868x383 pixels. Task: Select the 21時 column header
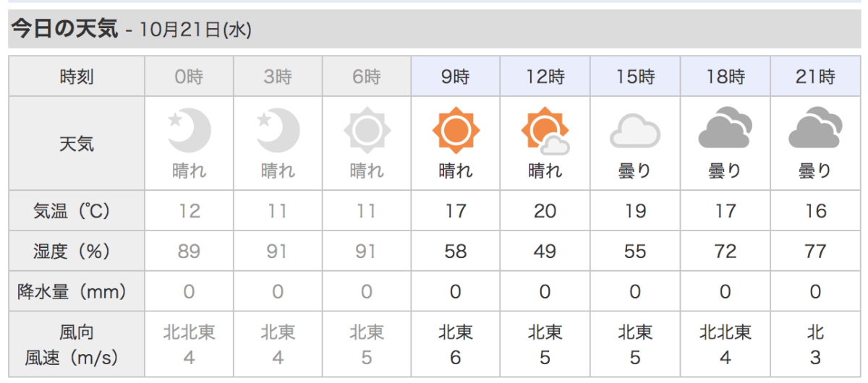tap(816, 76)
